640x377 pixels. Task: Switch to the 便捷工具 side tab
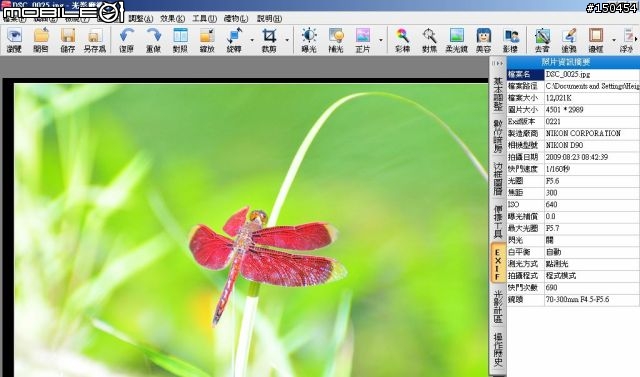498,222
